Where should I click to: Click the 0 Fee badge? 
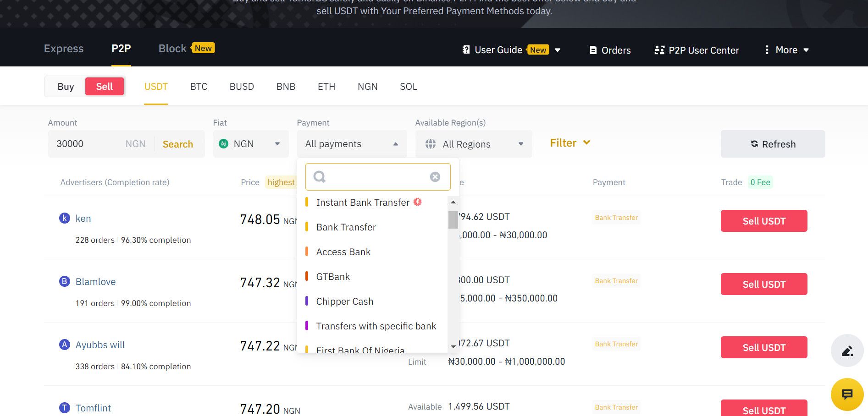click(760, 182)
